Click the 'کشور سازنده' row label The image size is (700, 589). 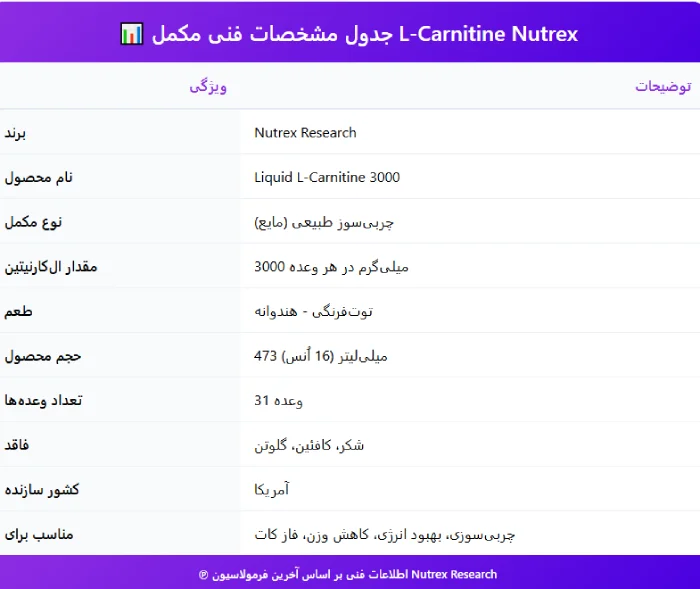(x=42, y=489)
